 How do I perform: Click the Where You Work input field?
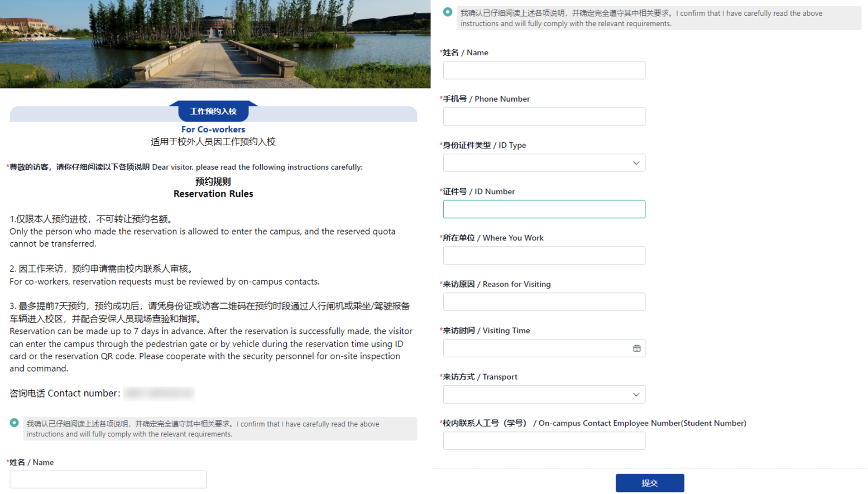click(544, 256)
